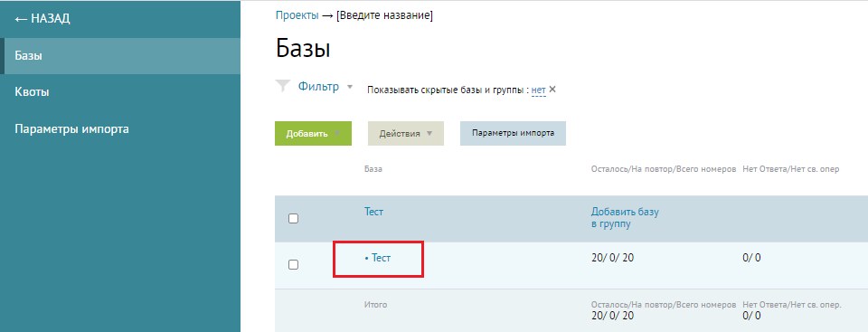Click the funnel filter icon
The image size is (868, 332).
(283, 86)
